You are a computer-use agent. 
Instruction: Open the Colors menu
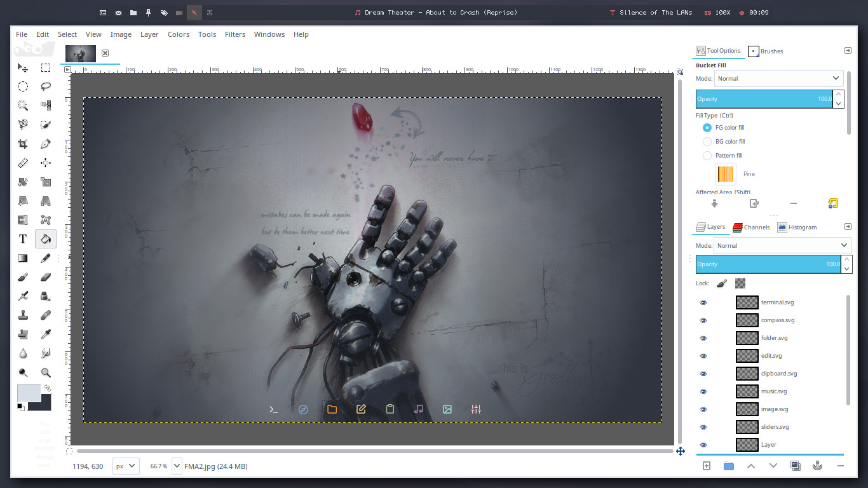point(179,34)
